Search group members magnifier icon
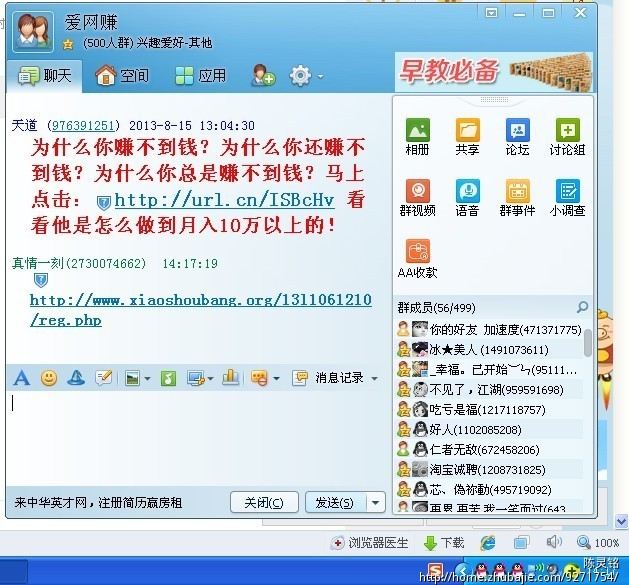 pos(582,307)
